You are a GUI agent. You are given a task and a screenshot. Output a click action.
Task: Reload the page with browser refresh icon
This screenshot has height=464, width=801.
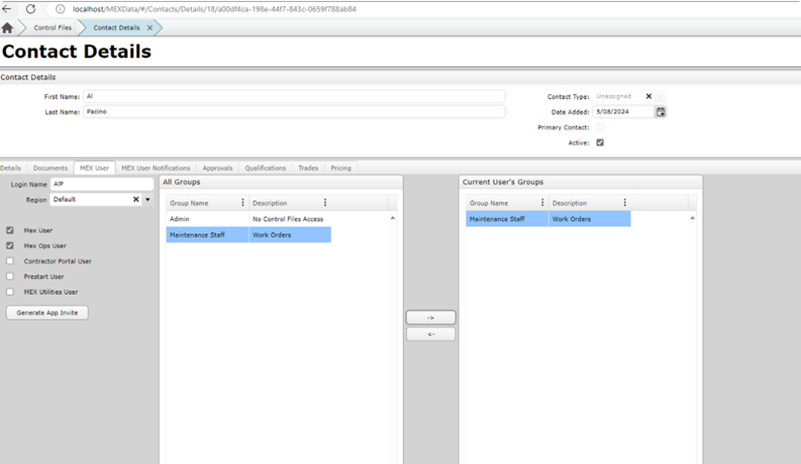tap(31, 9)
